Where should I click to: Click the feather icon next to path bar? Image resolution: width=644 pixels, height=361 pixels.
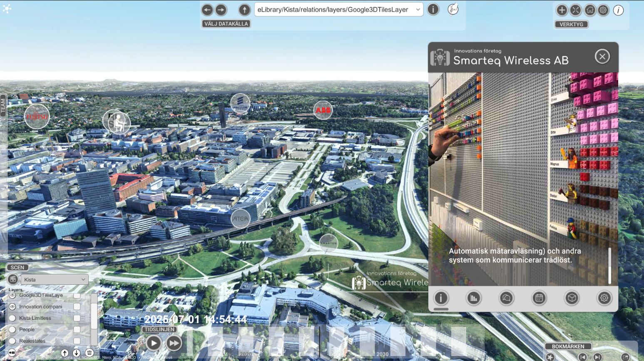point(453,9)
